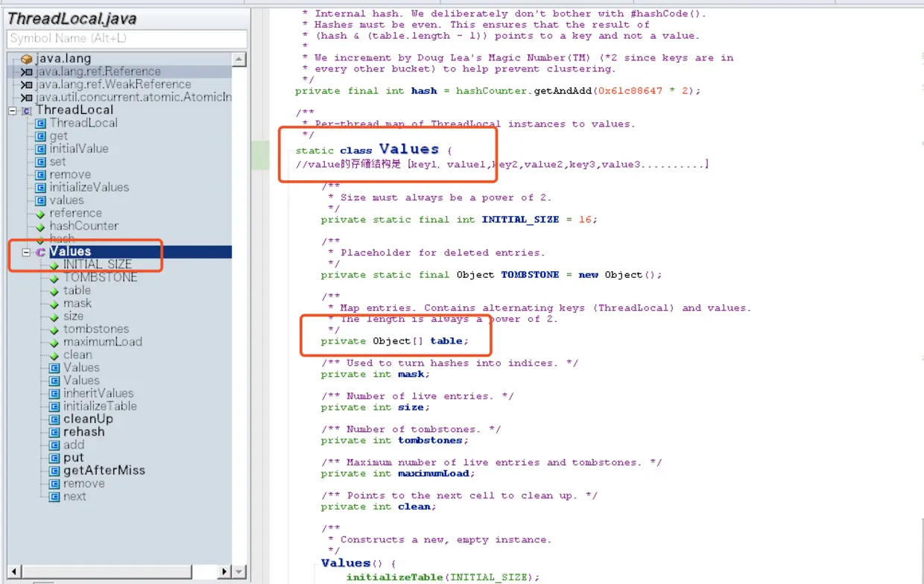The width and height of the screenshot is (924, 584).
Task: Click 'private int maximumLoad;' code line
Action: click(x=398, y=474)
